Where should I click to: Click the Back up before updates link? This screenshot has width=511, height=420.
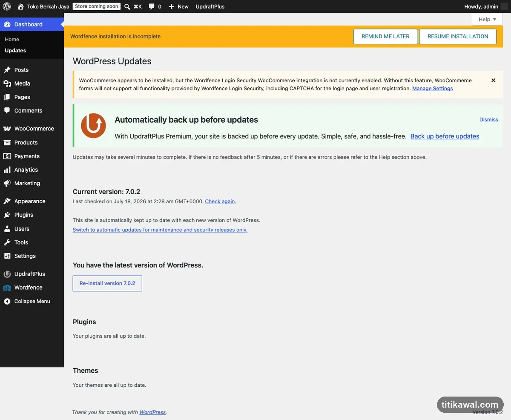pyautogui.click(x=445, y=136)
